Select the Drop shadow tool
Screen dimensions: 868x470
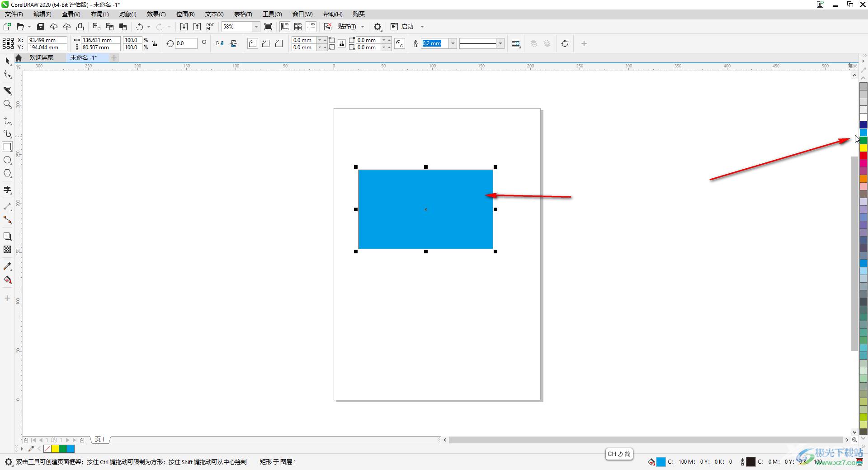(7, 236)
